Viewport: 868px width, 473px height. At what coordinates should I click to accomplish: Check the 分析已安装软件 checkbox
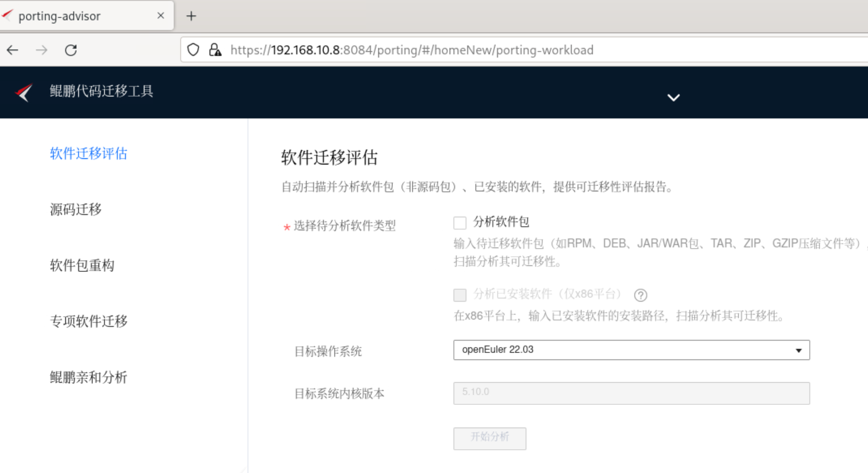click(x=460, y=295)
